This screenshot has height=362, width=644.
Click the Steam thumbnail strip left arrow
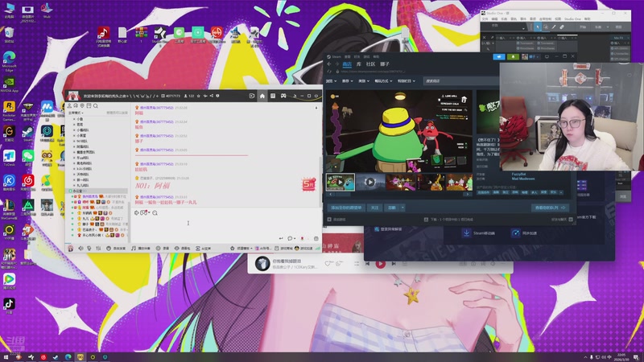(331, 195)
